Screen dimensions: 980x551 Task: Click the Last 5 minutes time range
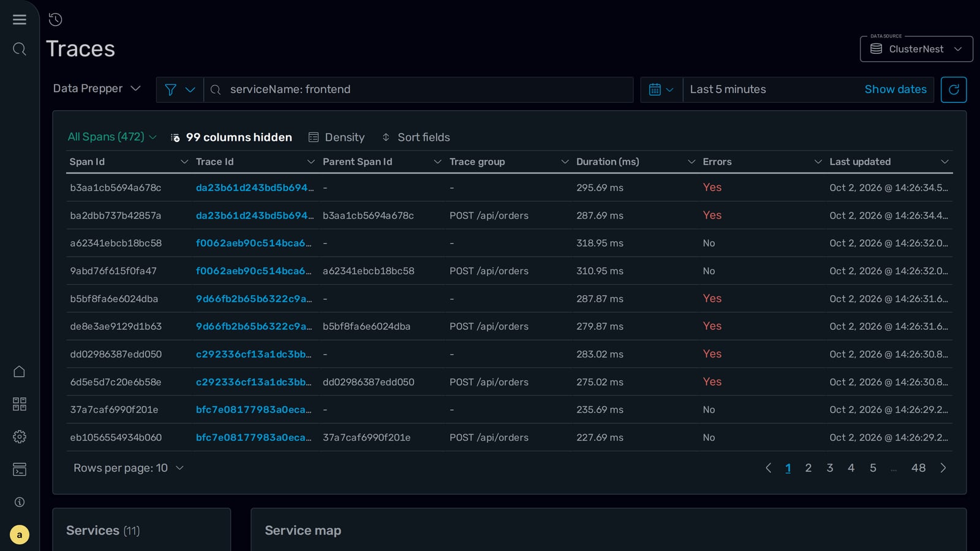pos(728,89)
